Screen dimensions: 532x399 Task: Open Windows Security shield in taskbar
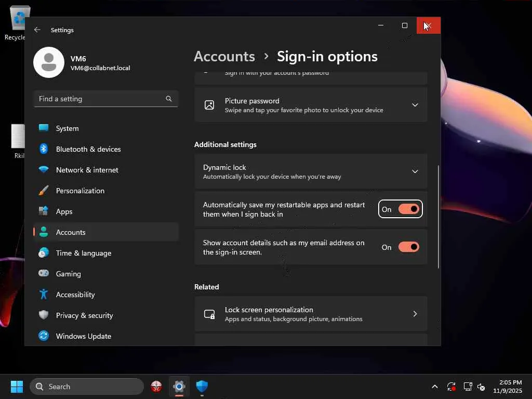(x=202, y=386)
